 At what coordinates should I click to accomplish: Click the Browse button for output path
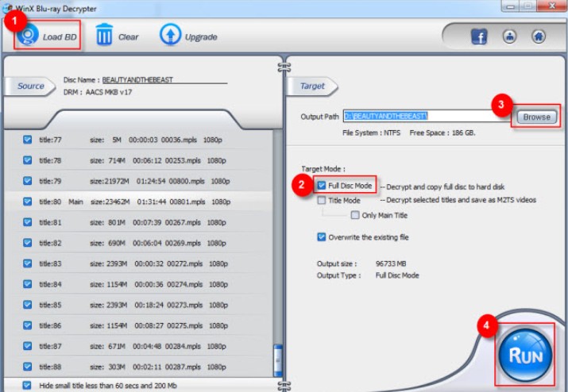pos(536,117)
